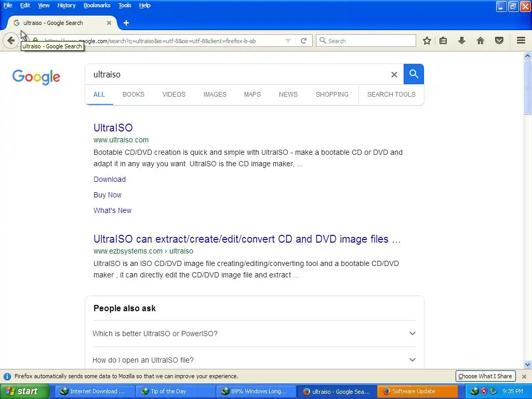
Task: Switch to MAPS results tab
Action: 252,95
